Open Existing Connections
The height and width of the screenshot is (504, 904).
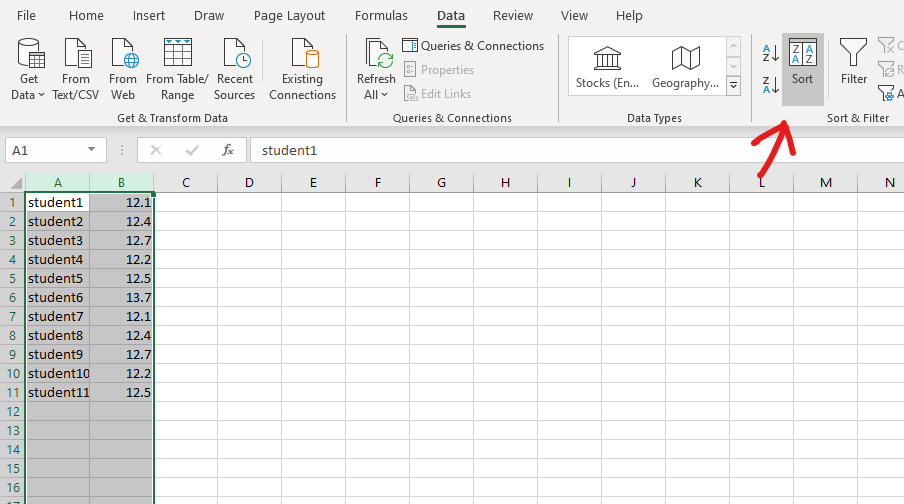click(x=302, y=68)
